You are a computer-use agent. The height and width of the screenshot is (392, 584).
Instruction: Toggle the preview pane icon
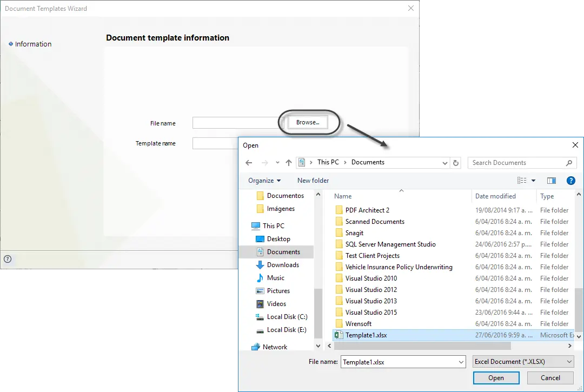(x=552, y=181)
